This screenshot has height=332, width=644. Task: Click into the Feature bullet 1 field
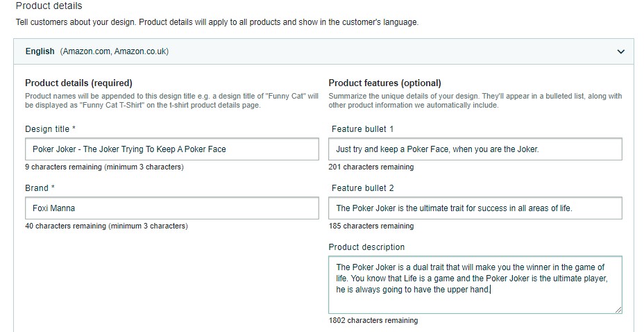click(475, 149)
